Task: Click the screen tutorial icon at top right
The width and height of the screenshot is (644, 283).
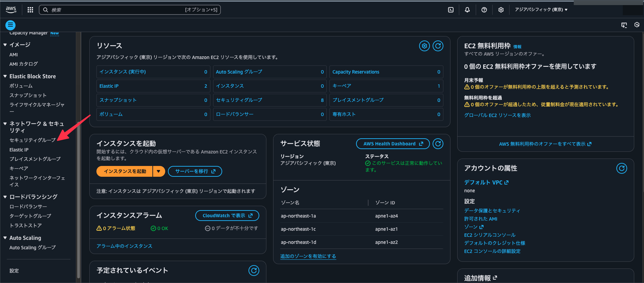Action: coord(624,25)
